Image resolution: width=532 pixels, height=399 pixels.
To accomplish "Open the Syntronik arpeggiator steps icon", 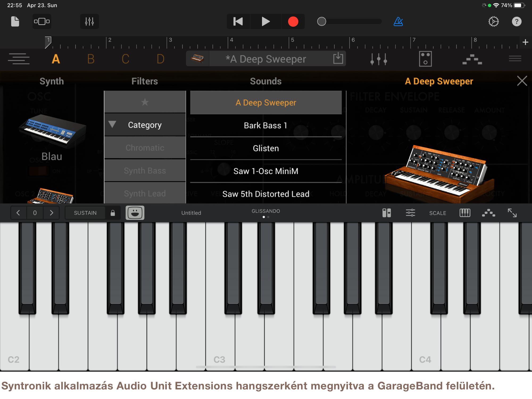I will pos(472,59).
